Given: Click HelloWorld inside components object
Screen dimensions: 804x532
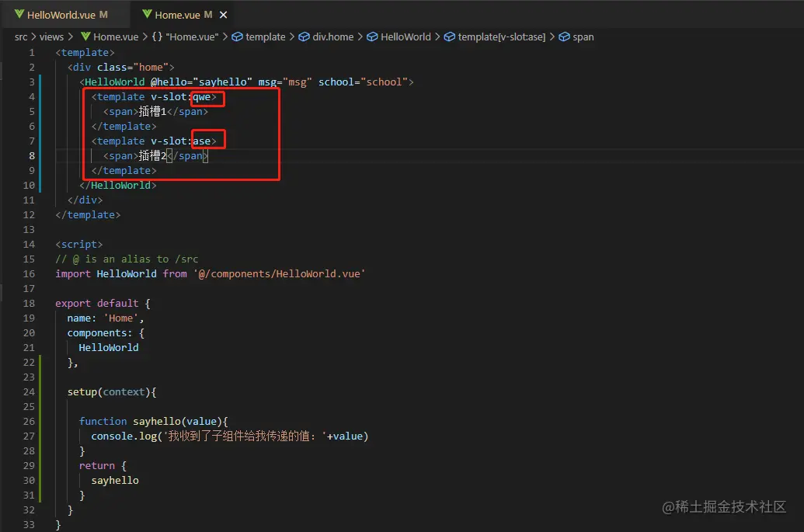Looking at the screenshot, I should 109,348.
